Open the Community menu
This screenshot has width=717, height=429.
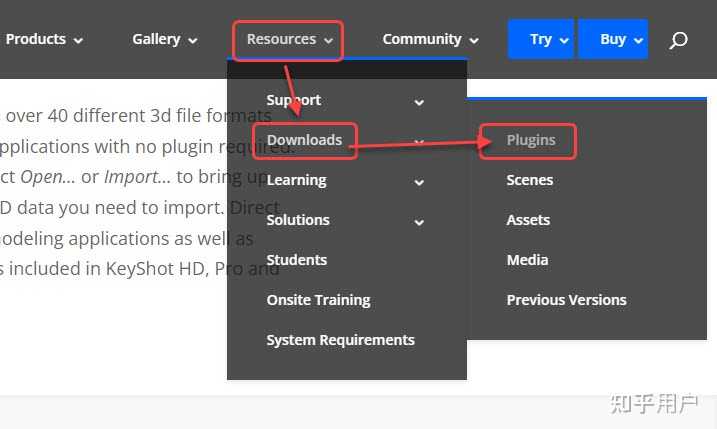(x=430, y=39)
